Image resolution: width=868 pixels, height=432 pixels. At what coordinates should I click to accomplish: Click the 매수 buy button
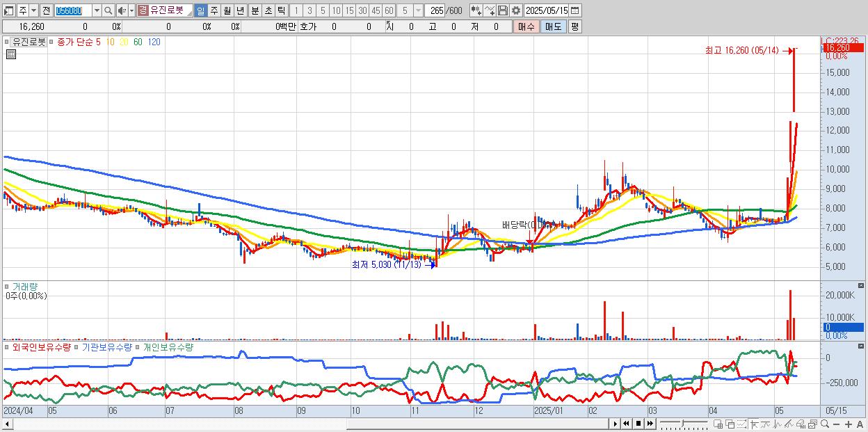pyautogui.click(x=526, y=26)
